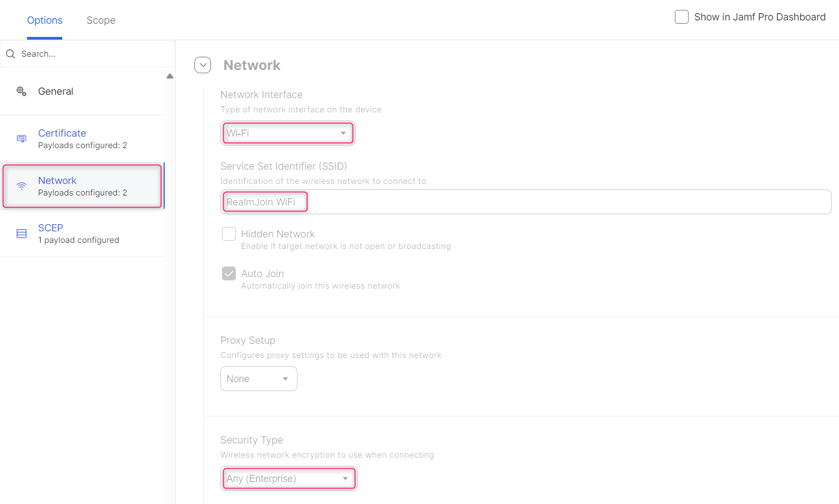
Task: Click the Network Wi-Fi icon
Action: [x=21, y=186]
